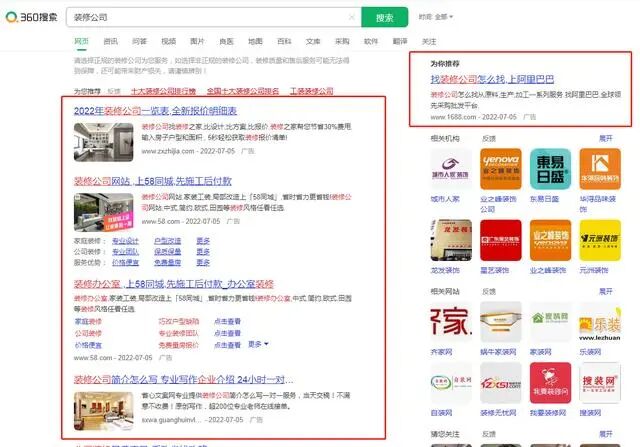Open the 乐装网 lezhuan logo tile

click(x=600, y=322)
